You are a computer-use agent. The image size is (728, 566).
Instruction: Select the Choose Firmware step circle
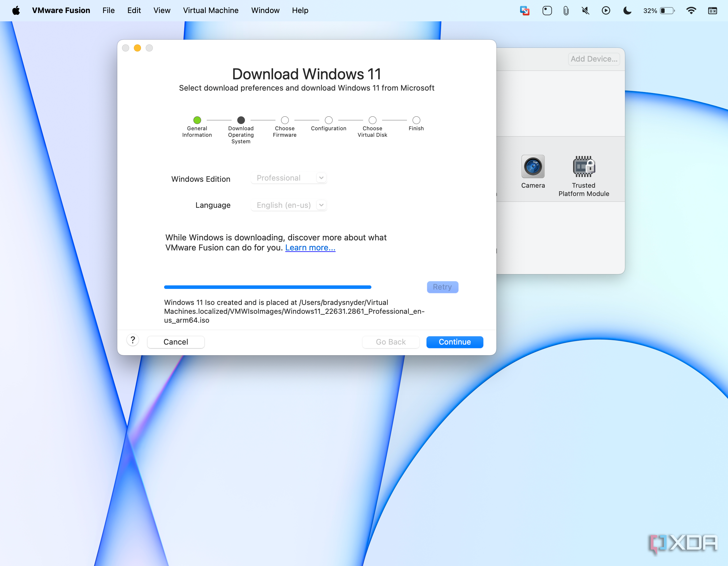point(285,120)
